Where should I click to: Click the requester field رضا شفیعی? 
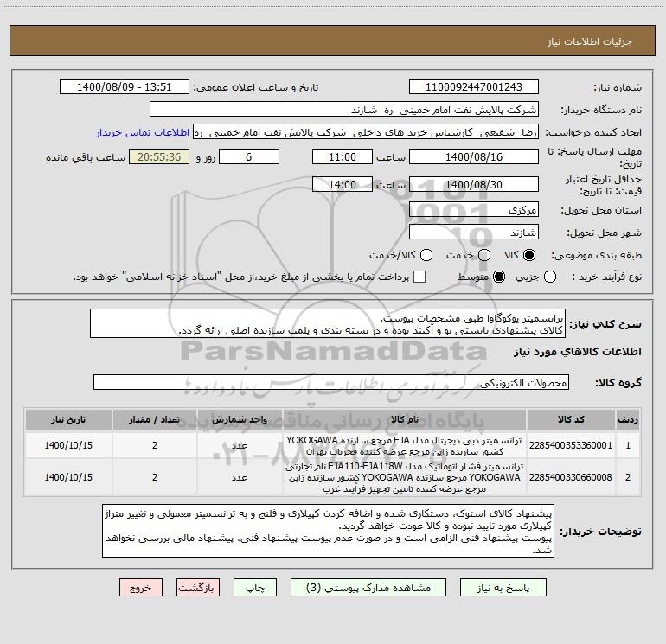pyautogui.click(x=366, y=132)
